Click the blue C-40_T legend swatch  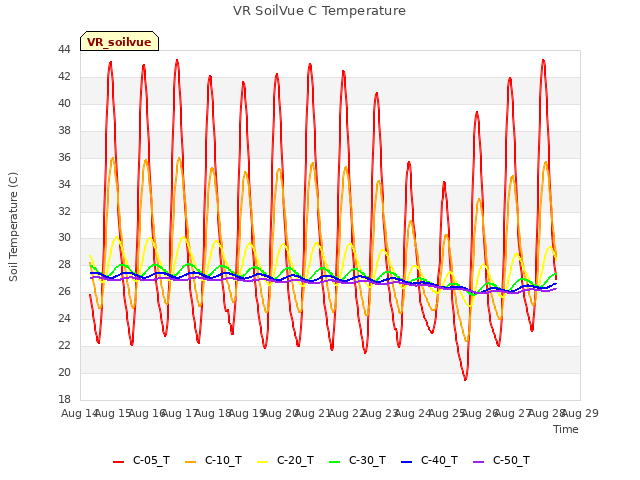[407, 462]
